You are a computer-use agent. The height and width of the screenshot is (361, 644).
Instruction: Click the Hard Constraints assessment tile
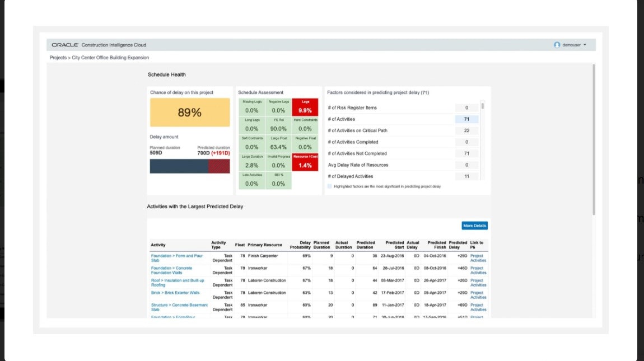coord(305,124)
